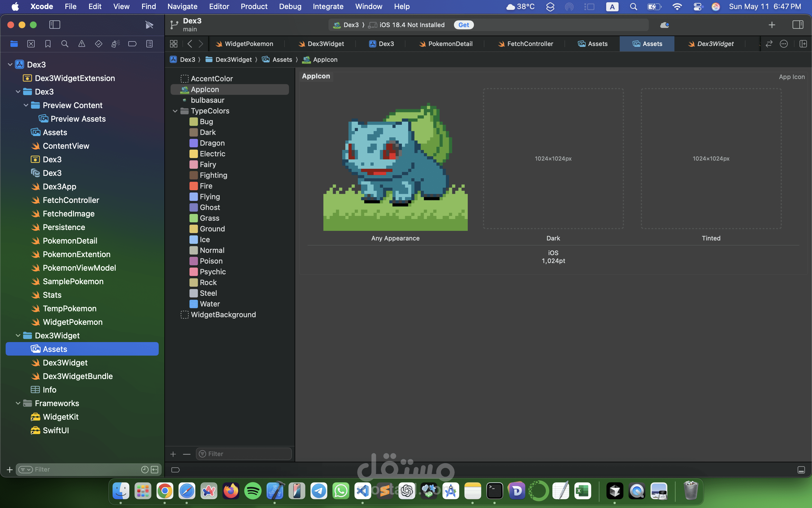Remove the selected asset with minus button
The image size is (812, 508).
187,454
